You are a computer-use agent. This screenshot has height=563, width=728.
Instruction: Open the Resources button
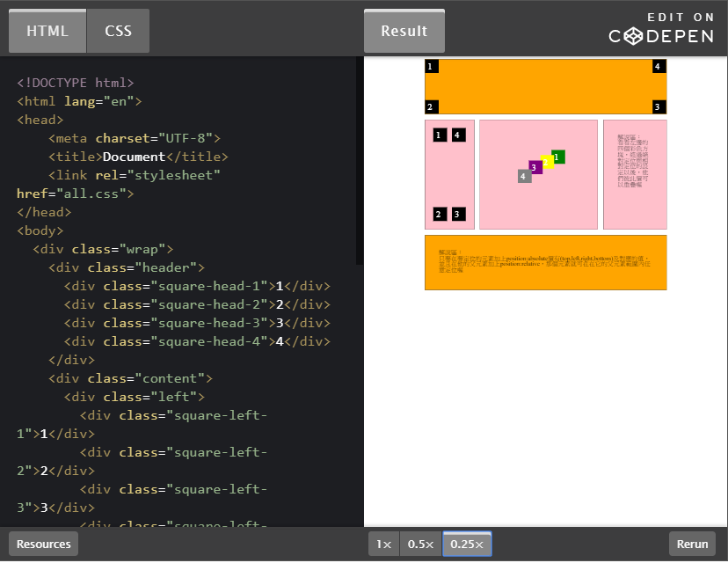pos(44,544)
